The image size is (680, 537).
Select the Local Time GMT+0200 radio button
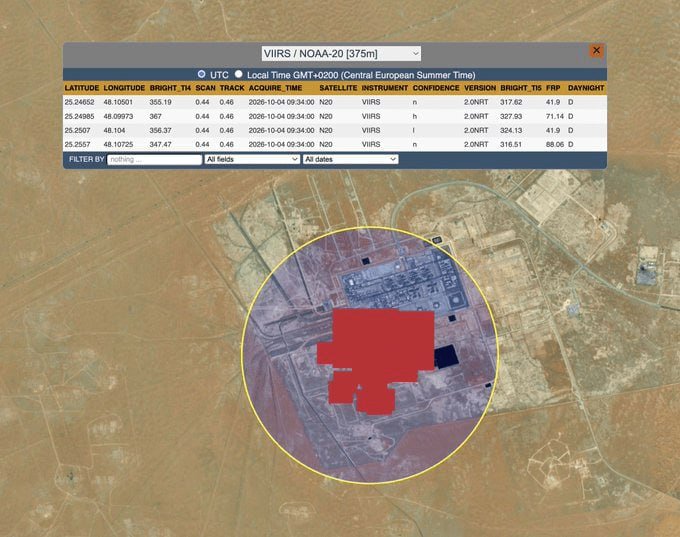pos(239,74)
